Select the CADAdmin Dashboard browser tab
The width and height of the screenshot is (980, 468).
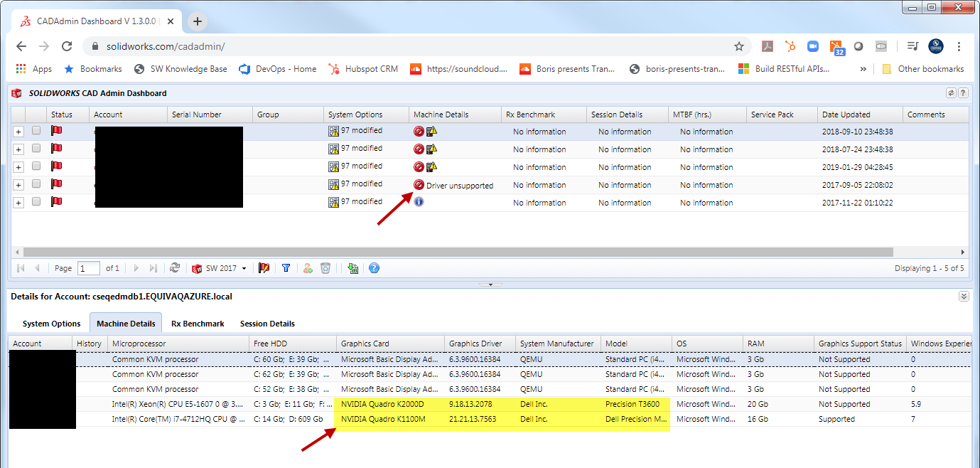point(97,21)
